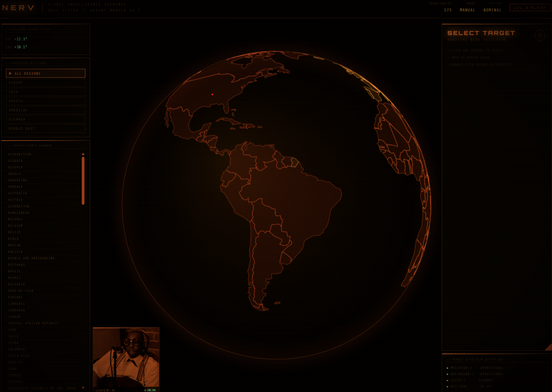Screen dimensions: 552x392
Task: Click the LVL 3 ALERT button
Action: 530,8
